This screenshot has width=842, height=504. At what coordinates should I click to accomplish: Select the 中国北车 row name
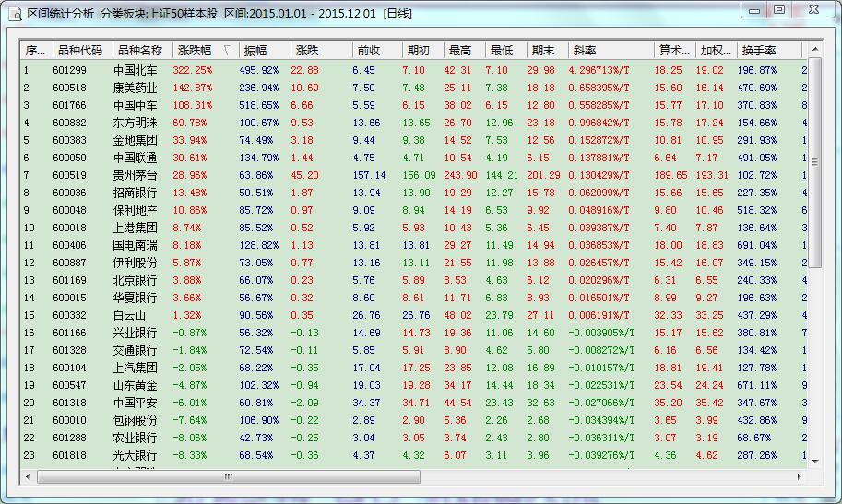coord(135,70)
